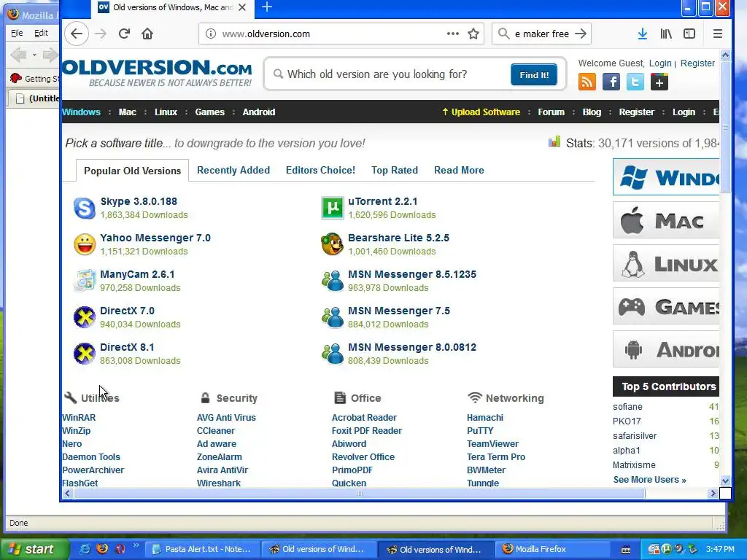Close the Old versions of Windows tab
This screenshot has width=747, height=560.
coord(242,7)
